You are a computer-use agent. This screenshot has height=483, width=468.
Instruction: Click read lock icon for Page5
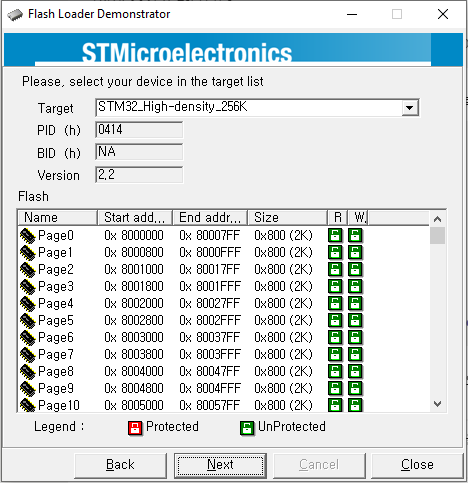pyautogui.click(x=335, y=320)
